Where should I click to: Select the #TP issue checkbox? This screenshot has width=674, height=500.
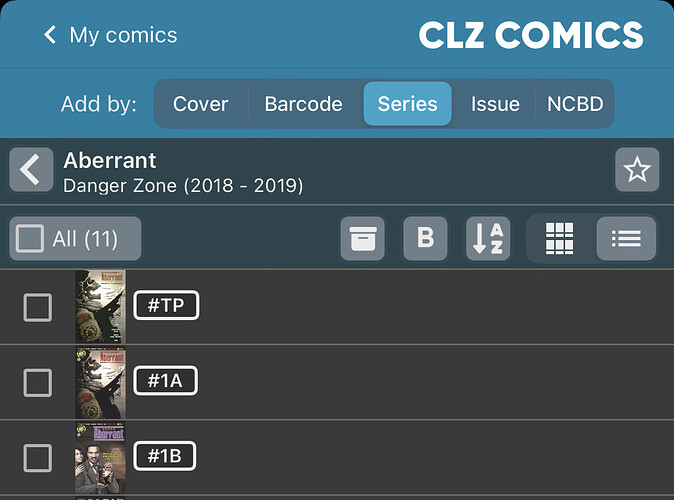click(38, 307)
